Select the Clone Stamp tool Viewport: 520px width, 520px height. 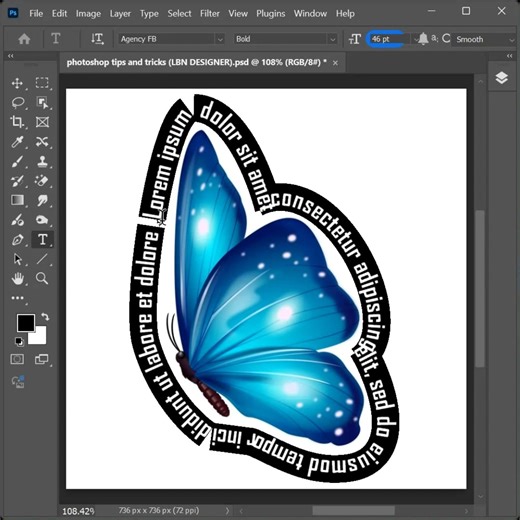pos(42,161)
